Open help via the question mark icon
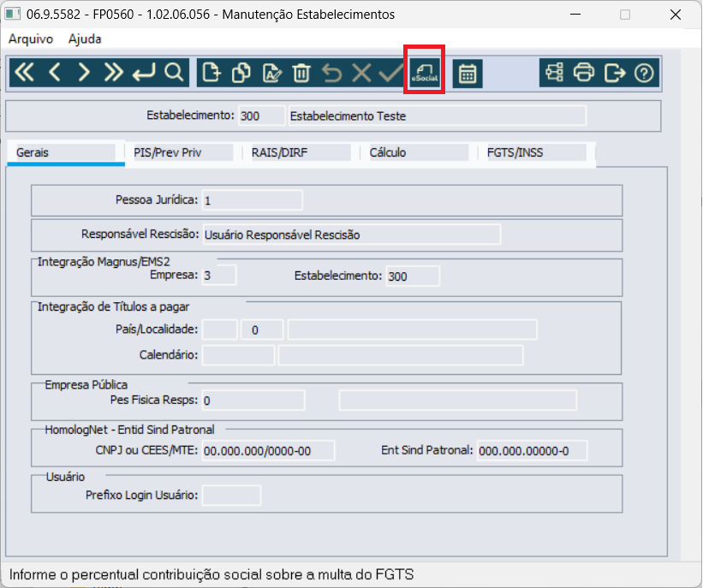Viewport: 703px width, 588px height. [x=644, y=72]
